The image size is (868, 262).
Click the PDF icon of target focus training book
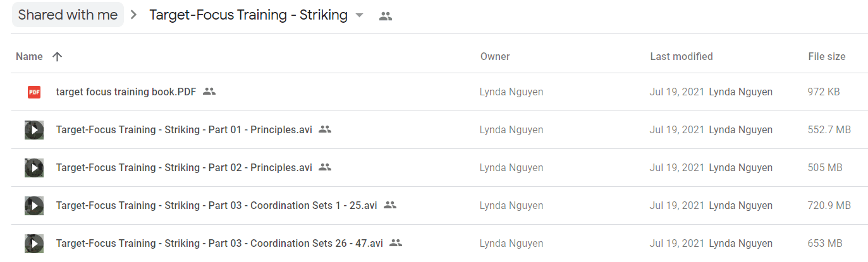click(34, 92)
